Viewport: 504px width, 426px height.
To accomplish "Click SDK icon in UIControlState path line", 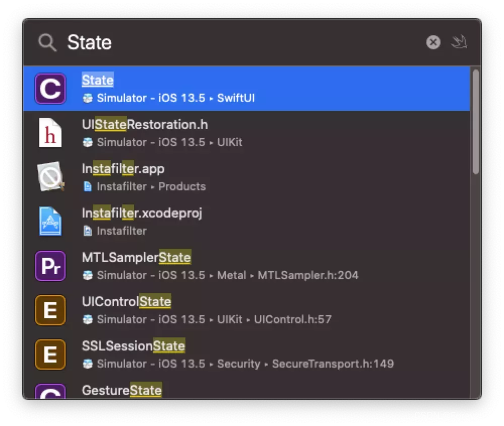I will (87, 319).
